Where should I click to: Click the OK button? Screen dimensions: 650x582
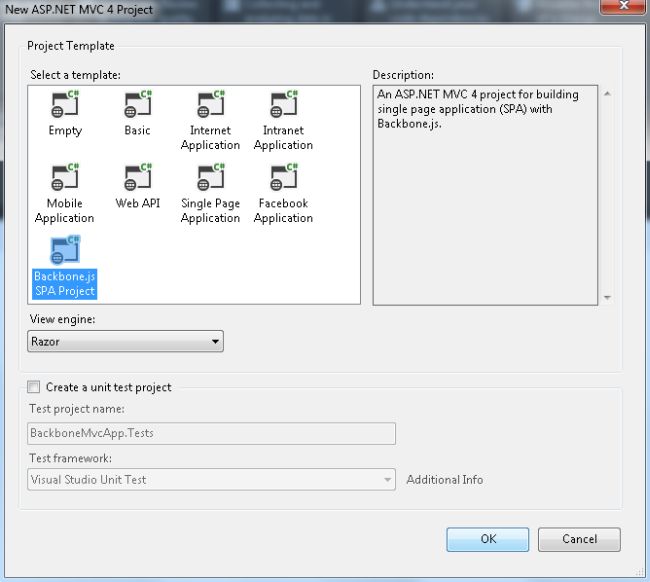pyautogui.click(x=488, y=539)
